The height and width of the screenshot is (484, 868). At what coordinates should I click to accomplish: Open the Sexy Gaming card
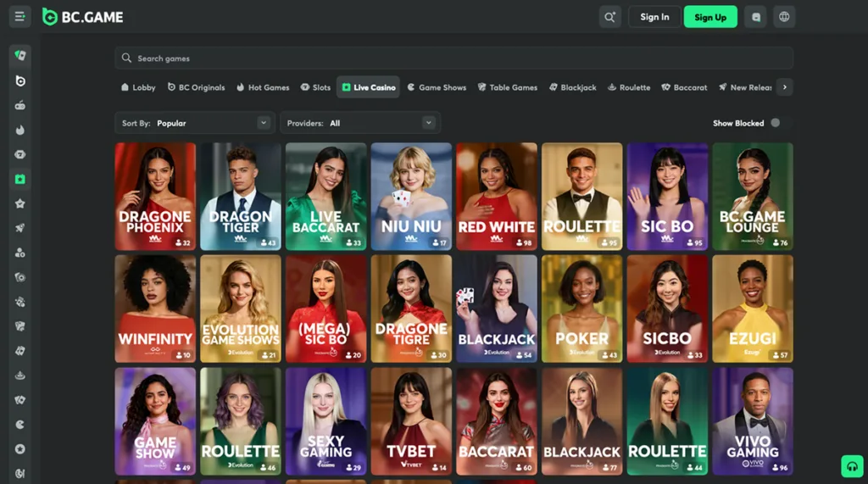(x=325, y=421)
